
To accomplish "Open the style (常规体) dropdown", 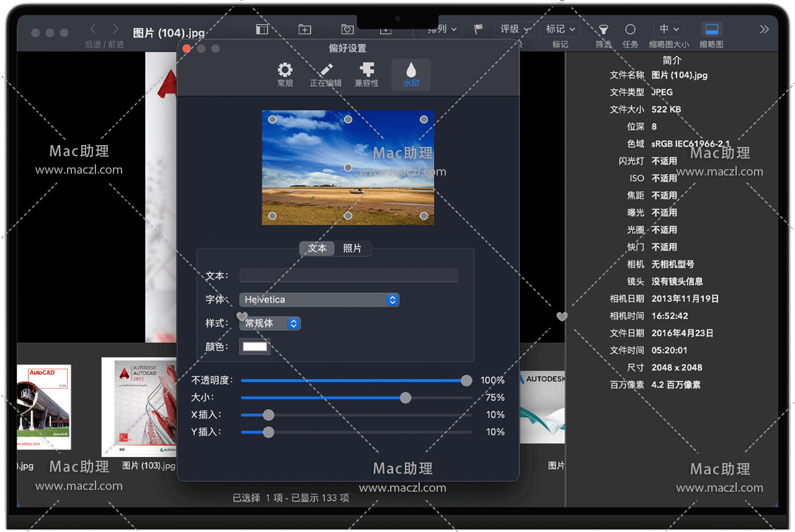I will 270,324.
